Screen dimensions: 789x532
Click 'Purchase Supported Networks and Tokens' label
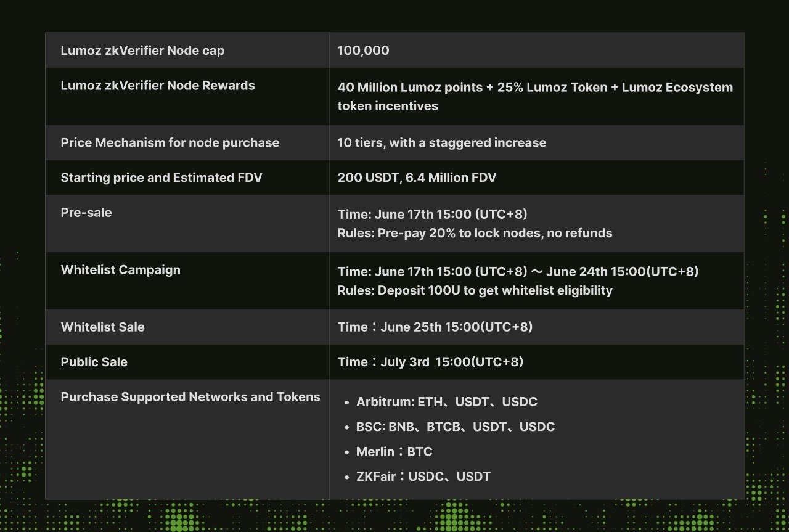click(x=190, y=397)
